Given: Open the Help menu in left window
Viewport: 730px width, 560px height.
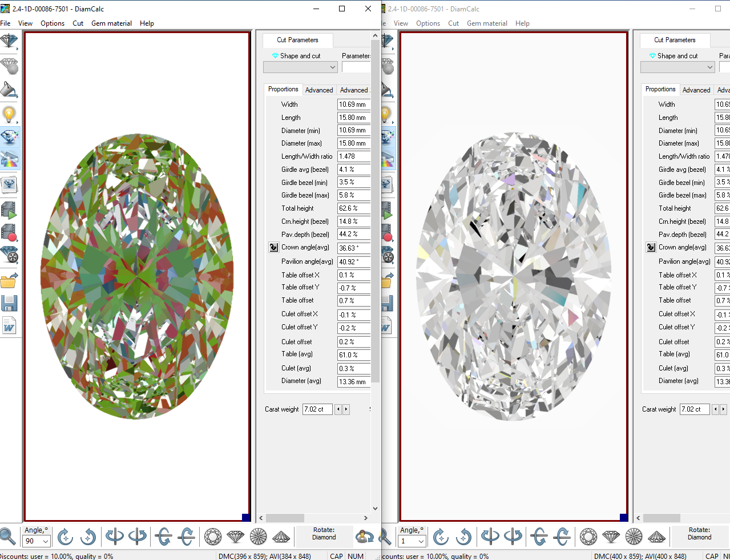Looking at the screenshot, I should [x=147, y=23].
